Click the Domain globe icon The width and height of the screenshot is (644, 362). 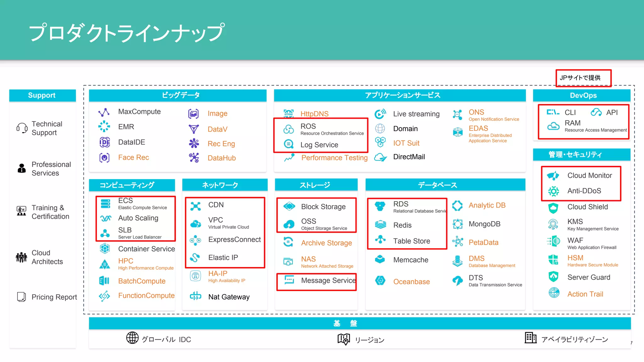click(380, 129)
